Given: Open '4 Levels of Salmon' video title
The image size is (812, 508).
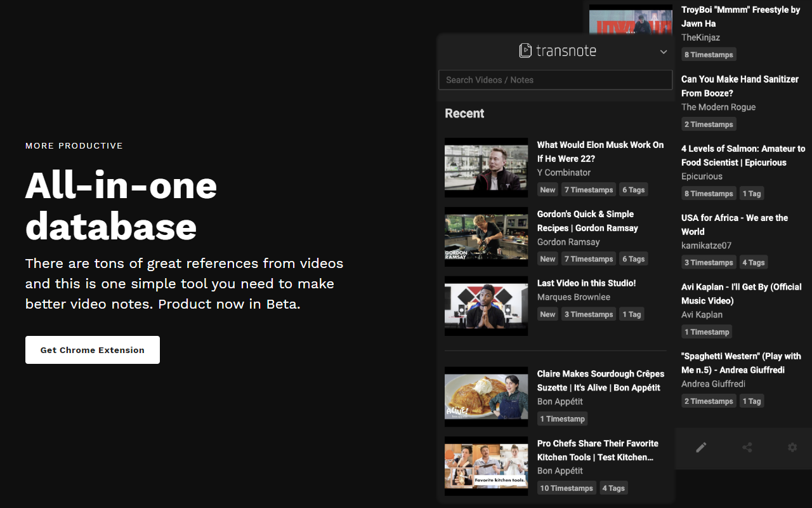Looking at the screenshot, I should pyautogui.click(x=743, y=156).
